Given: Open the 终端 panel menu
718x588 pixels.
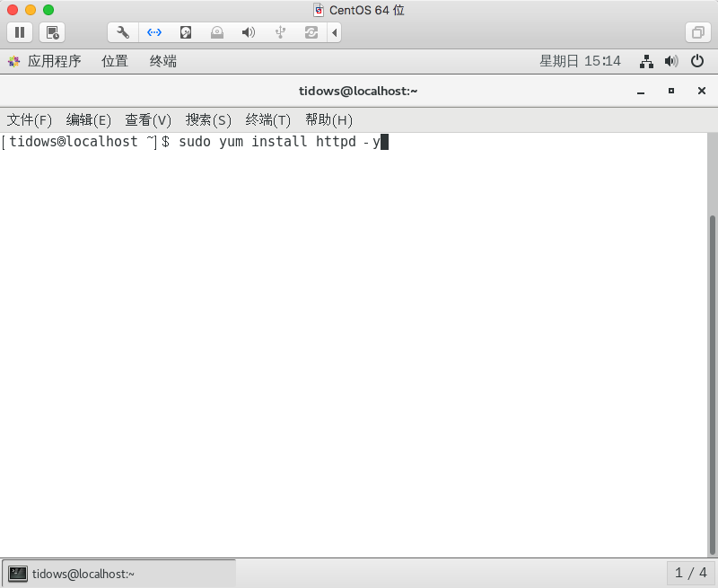Looking at the screenshot, I should point(163,61).
